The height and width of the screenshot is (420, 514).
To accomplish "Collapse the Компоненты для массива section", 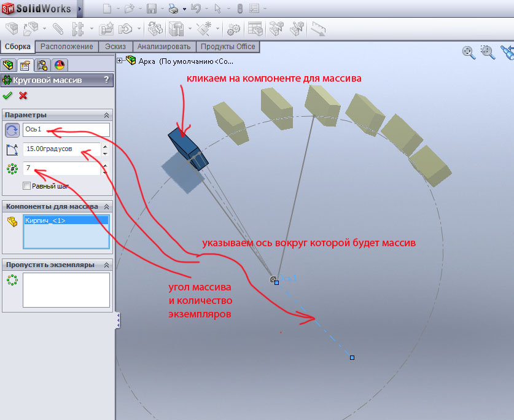I will tap(106, 207).
